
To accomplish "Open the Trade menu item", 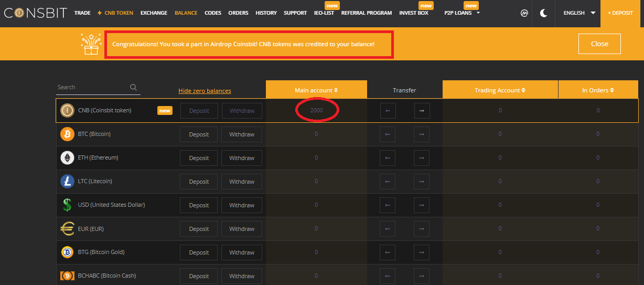I will (x=82, y=13).
